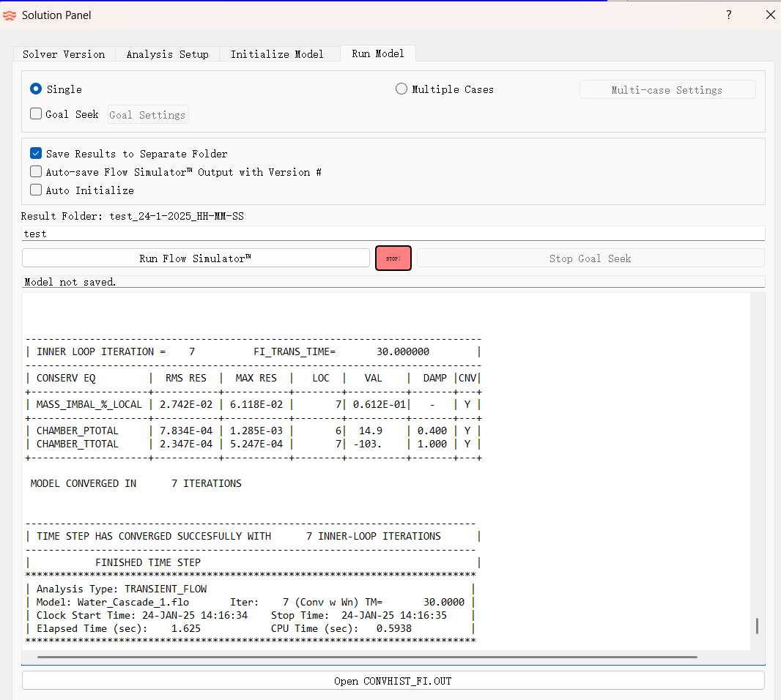
Task: Switch to the Initialize Model tab
Action: (276, 53)
